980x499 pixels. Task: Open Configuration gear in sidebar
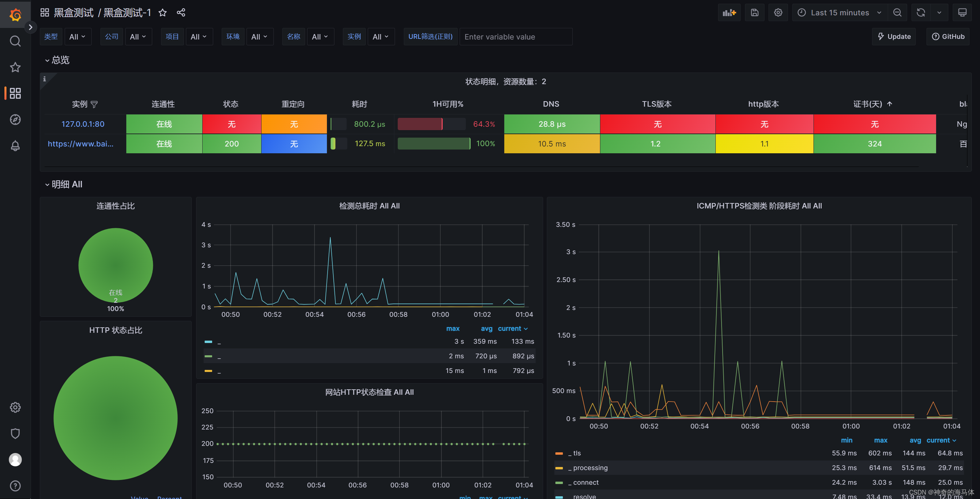coord(15,407)
